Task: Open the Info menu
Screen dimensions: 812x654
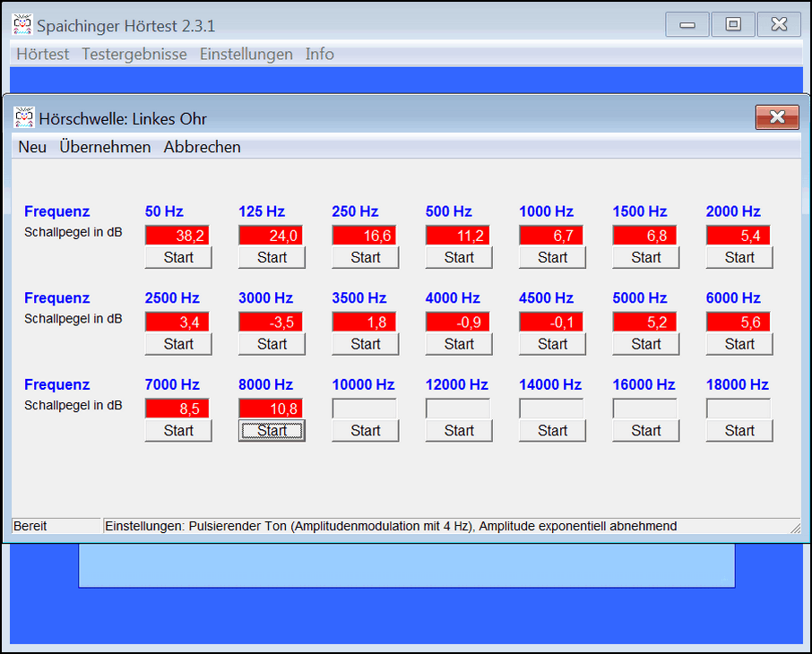Action: (319, 55)
